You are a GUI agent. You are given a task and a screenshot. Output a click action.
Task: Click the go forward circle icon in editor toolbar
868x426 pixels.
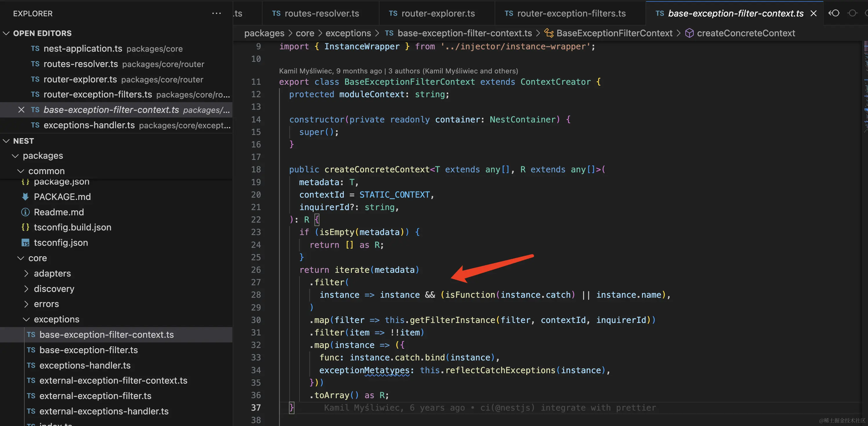853,13
